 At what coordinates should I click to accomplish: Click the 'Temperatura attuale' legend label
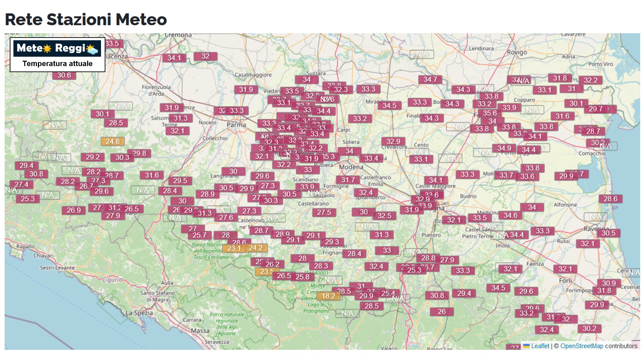pyautogui.click(x=57, y=64)
